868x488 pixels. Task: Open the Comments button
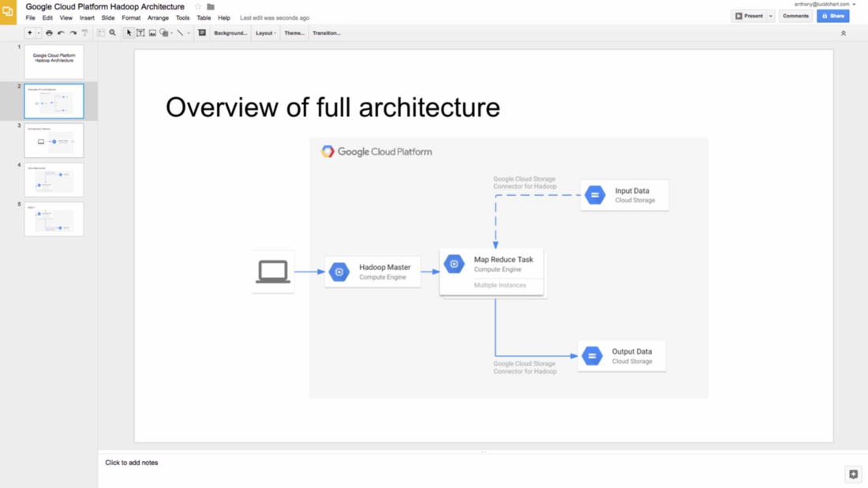click(x=795, y=16)
